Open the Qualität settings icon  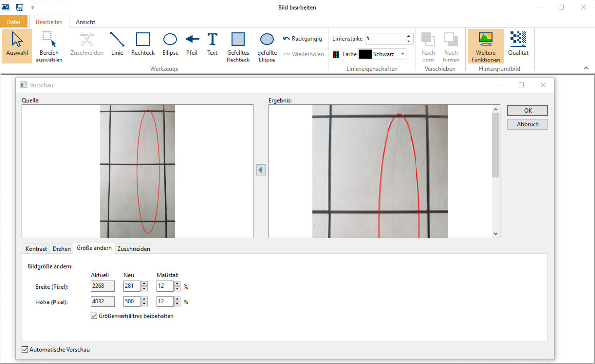[x=518, y=44]
